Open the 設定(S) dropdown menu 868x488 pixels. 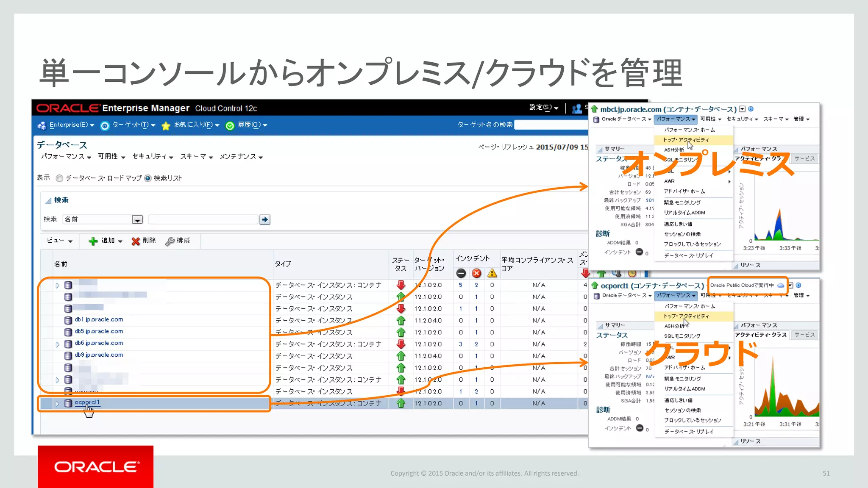pos(544,108)
